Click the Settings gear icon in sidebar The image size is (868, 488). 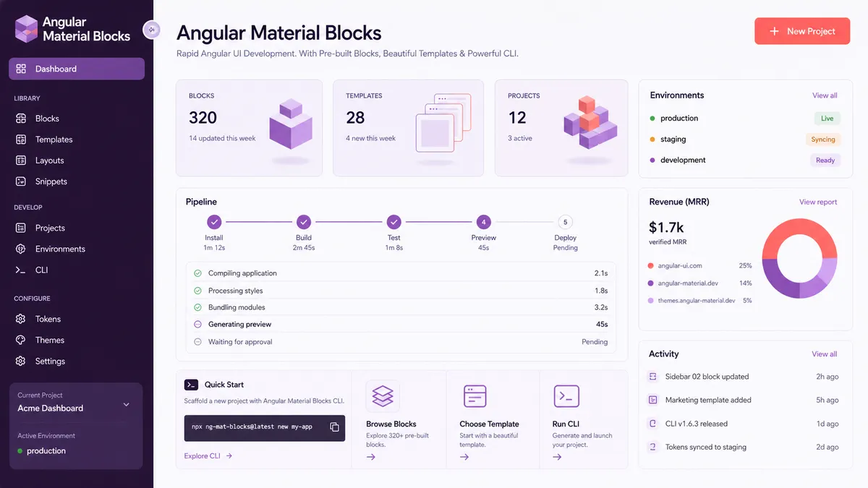point(21,361)
